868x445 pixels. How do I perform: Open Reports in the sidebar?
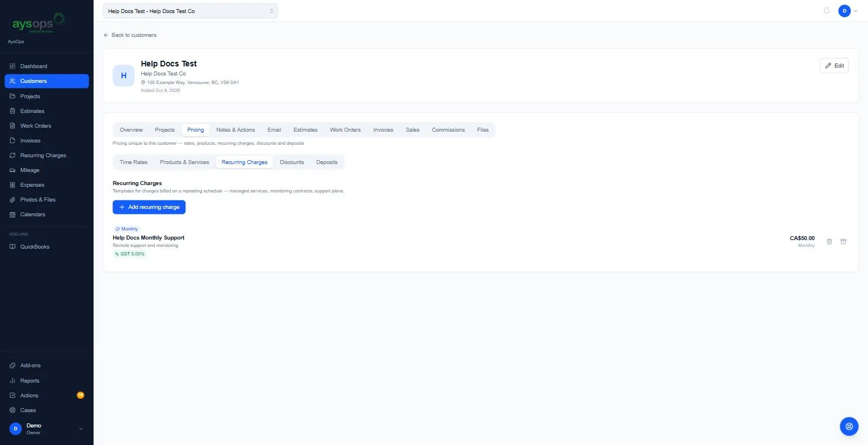(47, 380)
